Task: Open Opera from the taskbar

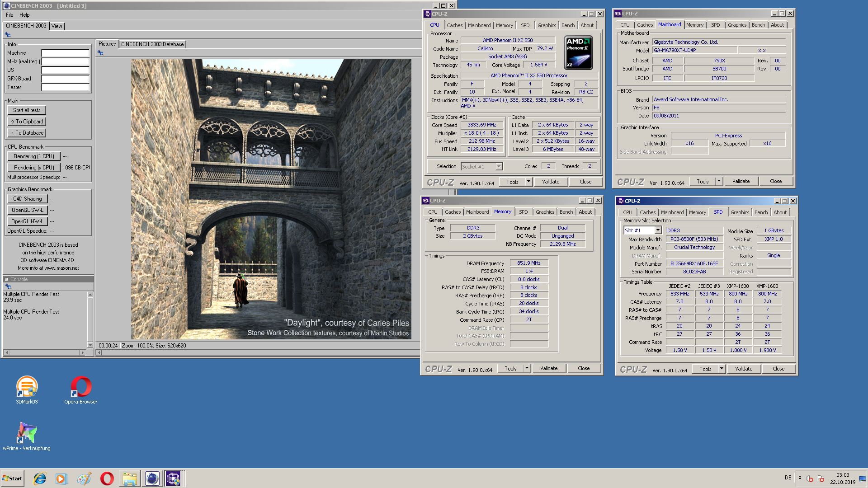Action: (x=107, y=478)
